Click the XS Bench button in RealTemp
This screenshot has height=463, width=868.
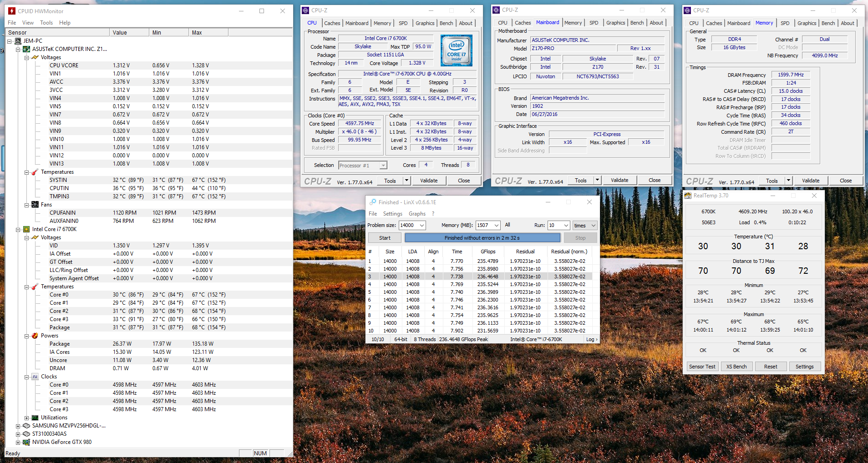736,367
